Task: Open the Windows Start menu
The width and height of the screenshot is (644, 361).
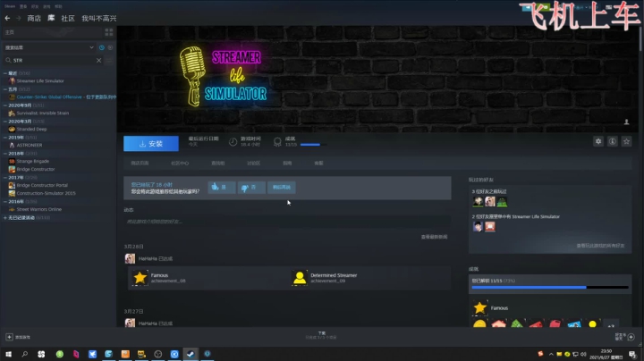Action: [x=8, y=354]
